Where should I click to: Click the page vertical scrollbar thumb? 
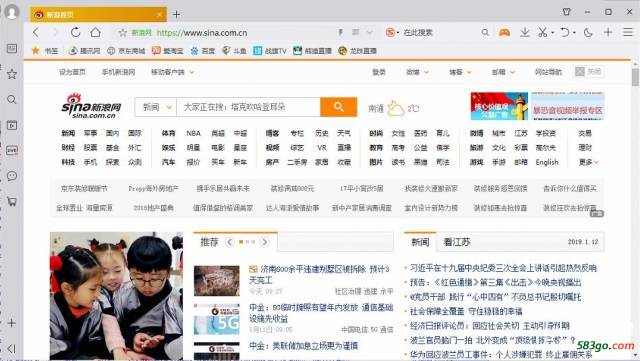coord(635,78)
